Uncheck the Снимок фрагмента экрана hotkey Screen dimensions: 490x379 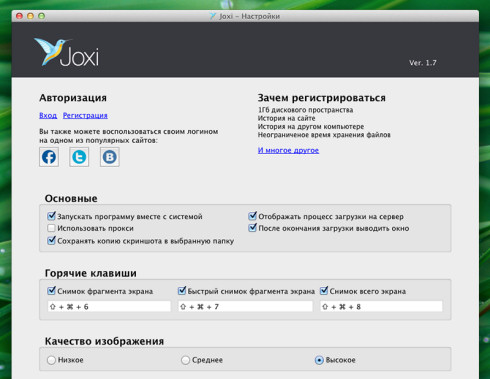coord(51,291)
